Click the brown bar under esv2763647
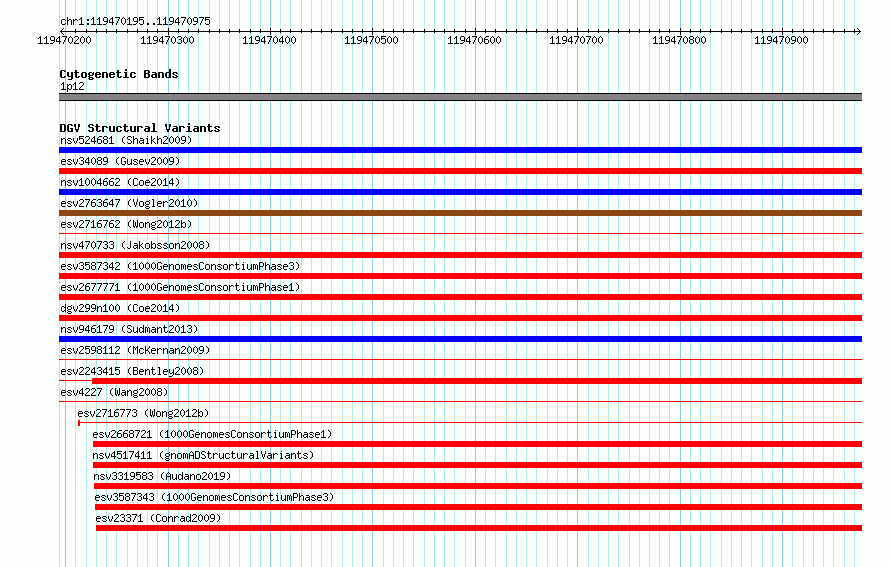The height and width of the screenshot is (567, 890). click(460, 213)
